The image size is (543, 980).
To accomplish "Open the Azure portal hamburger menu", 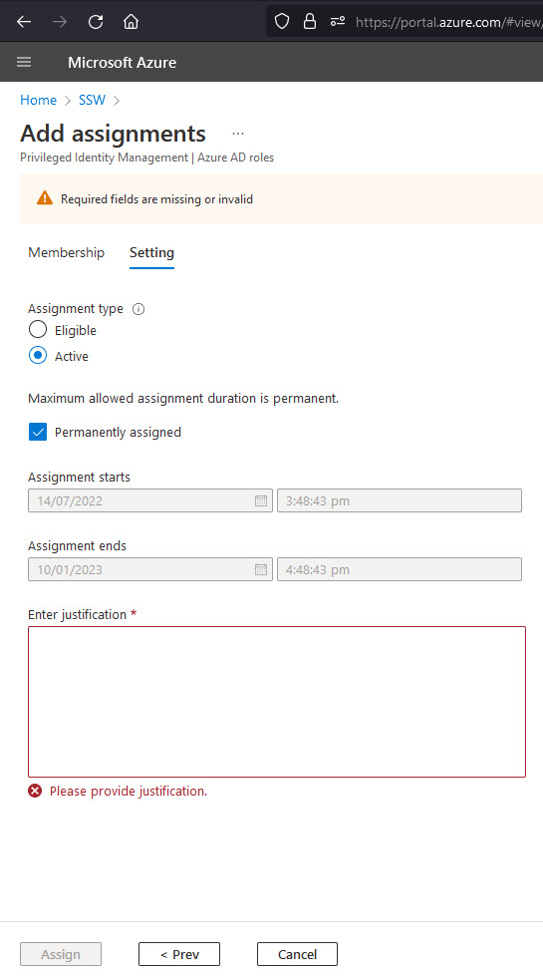I will pyautogui.click(x=24, y=62).
